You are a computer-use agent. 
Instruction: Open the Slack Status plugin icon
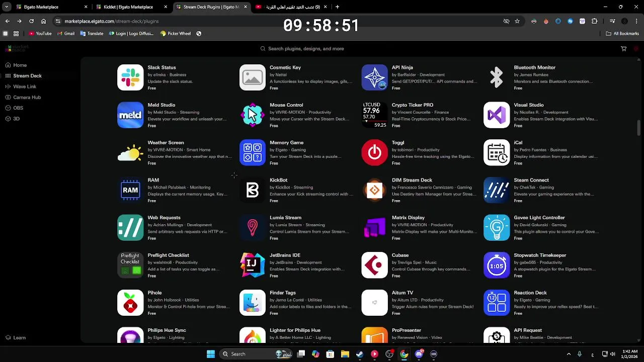(x=130, y=77)
